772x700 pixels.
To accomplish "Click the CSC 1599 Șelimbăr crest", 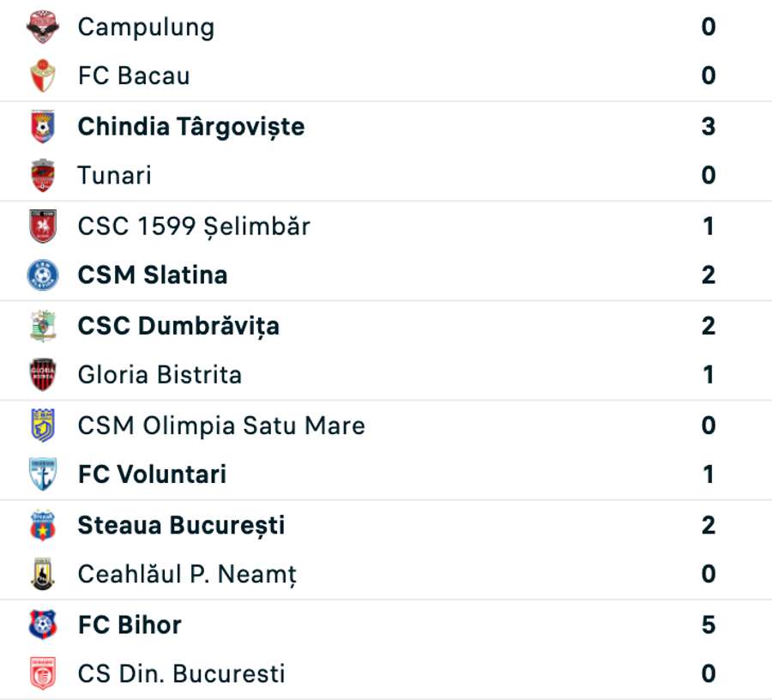I will pyautogui.click(x=43, y=226).
